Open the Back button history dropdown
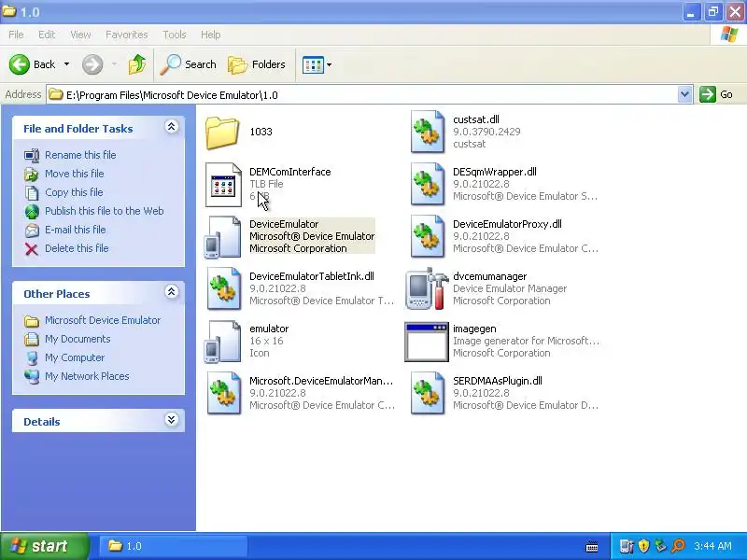747x560 pixels. click(66, 64)
